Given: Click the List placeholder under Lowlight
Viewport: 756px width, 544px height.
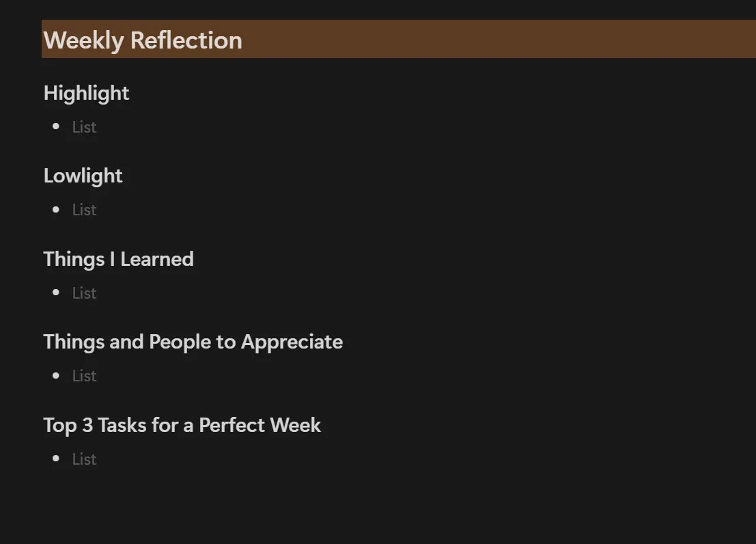Looking at the screenshot, I should (x=85, y=210).
